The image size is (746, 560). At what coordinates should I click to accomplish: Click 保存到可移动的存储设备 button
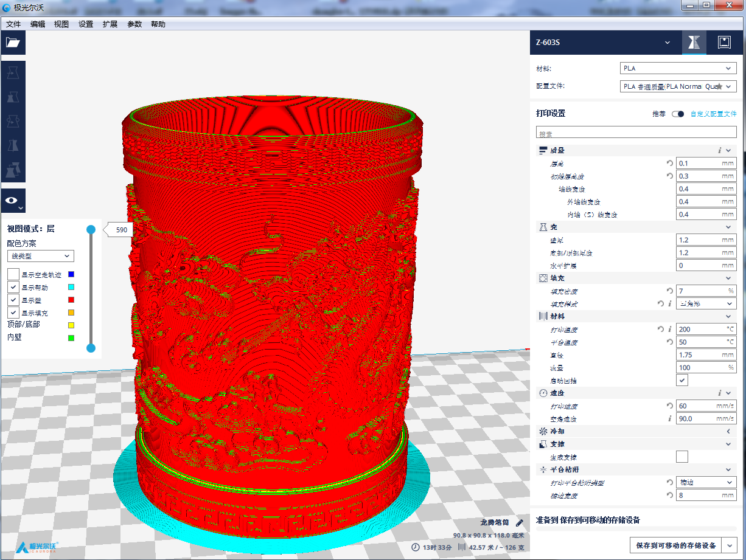point(675,545)
